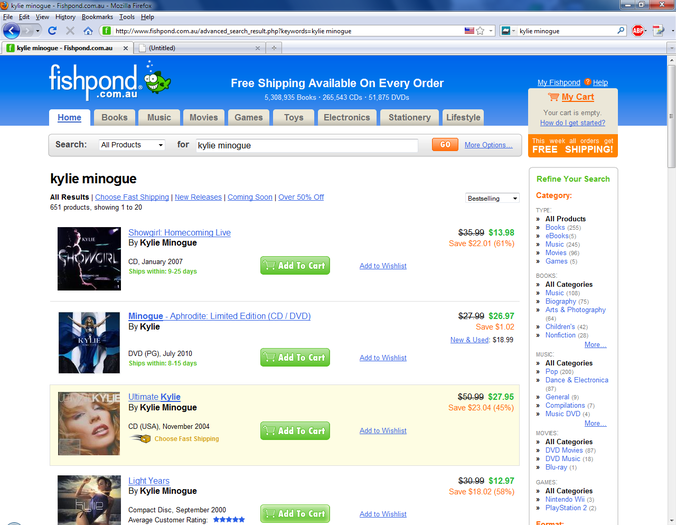Open the Bestselling sort dropdown

(492, 198)
